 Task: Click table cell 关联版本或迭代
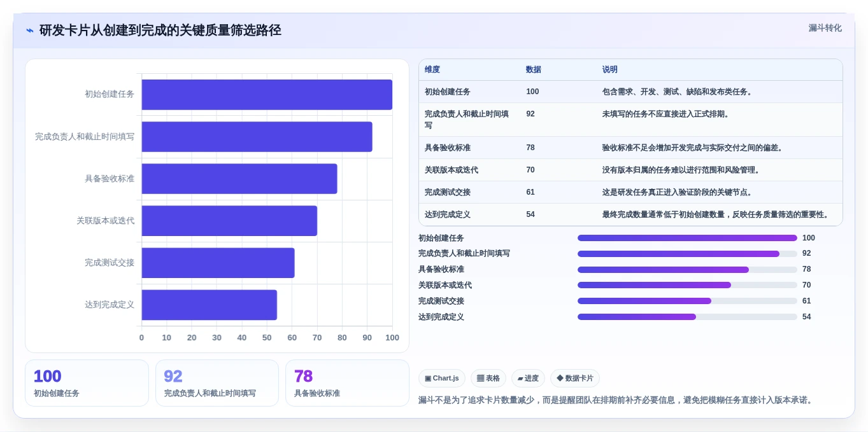pyautogui.click(x=452, y=170)
